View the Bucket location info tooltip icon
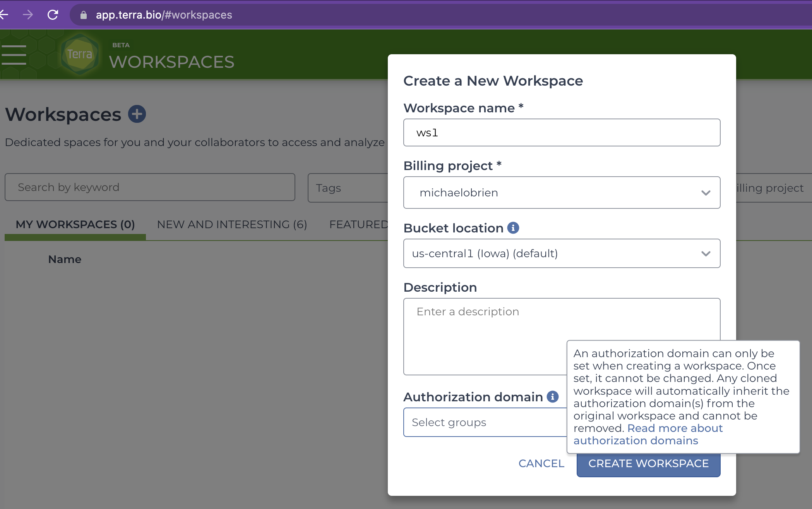This screenshot has height=509, width=812. pyautogui.click(x=513, y=227)
